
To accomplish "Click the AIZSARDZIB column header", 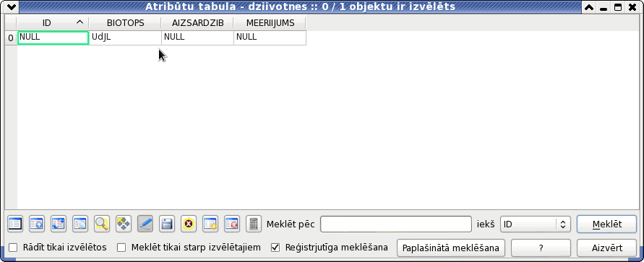I will pyautogui.click(x=197, y=23).
